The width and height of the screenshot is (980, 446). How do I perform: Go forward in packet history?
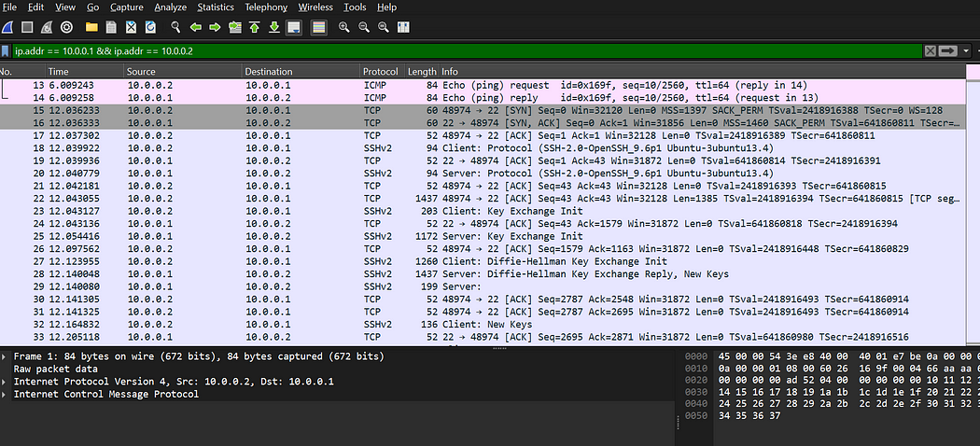(x=215, y=27)
